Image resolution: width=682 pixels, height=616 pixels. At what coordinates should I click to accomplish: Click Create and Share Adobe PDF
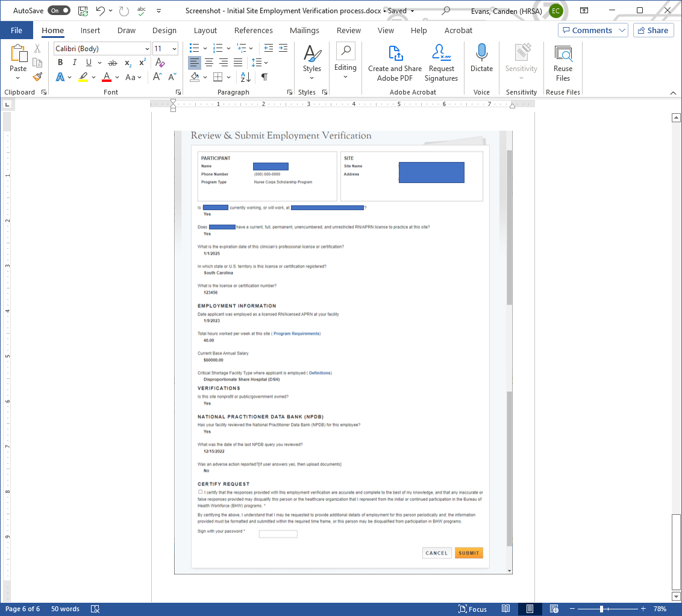[x=395, y=63]
